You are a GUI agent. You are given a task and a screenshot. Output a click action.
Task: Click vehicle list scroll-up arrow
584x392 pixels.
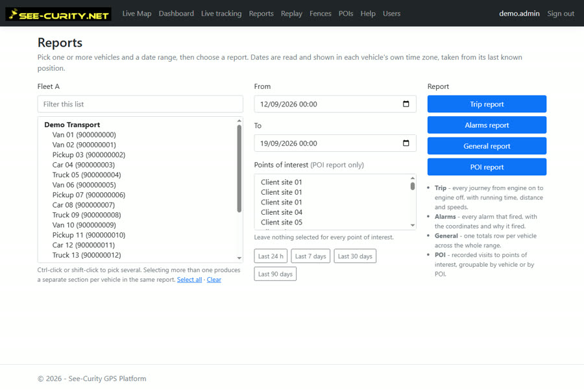click(239, 121)
